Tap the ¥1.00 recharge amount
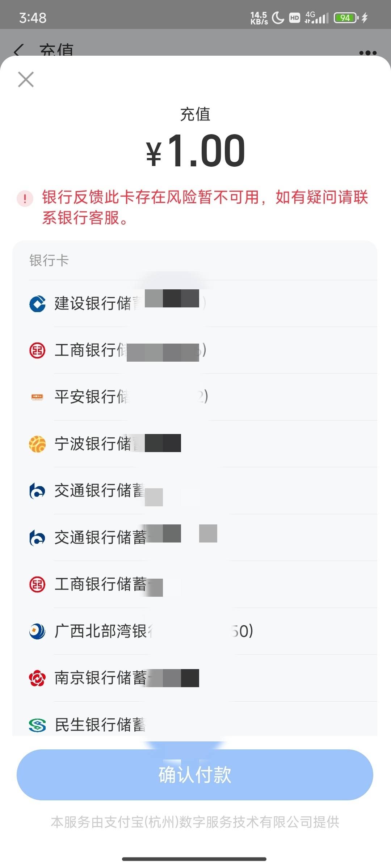 195,151
